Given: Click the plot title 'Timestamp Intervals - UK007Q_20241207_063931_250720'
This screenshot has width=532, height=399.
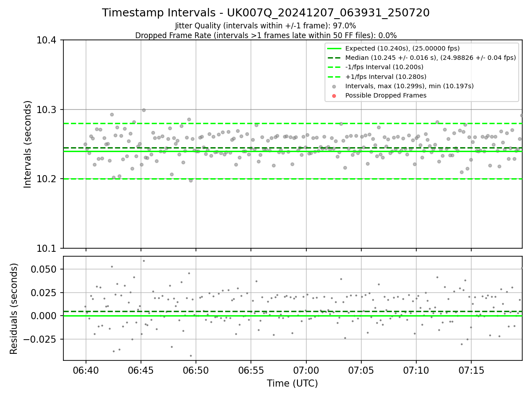Looking at the screenshot, I should [266, 13].
